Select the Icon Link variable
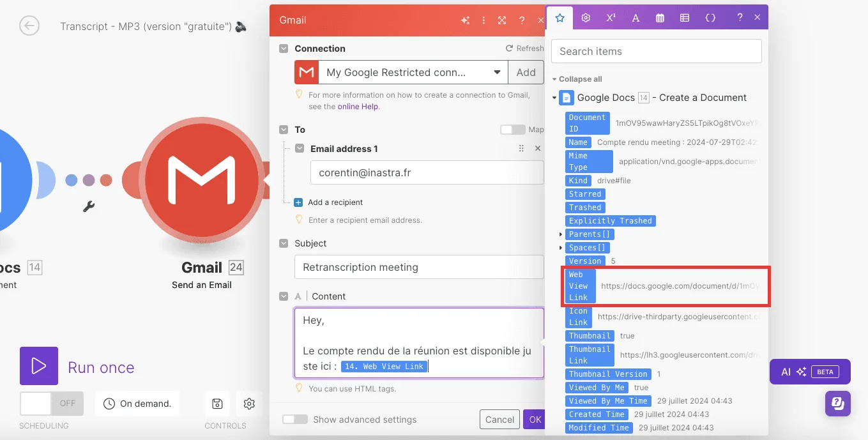This screenshot has width=868, height=440. click(578, 317)
